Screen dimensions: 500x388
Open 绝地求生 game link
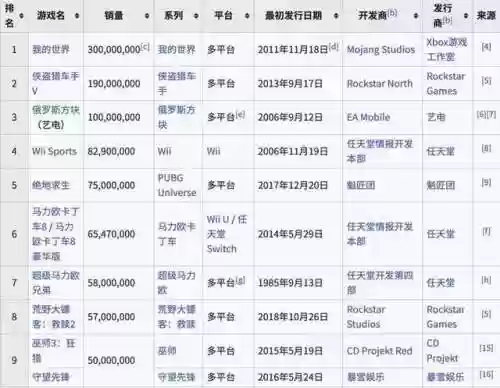pyautogui.click(x=51, y=185)
